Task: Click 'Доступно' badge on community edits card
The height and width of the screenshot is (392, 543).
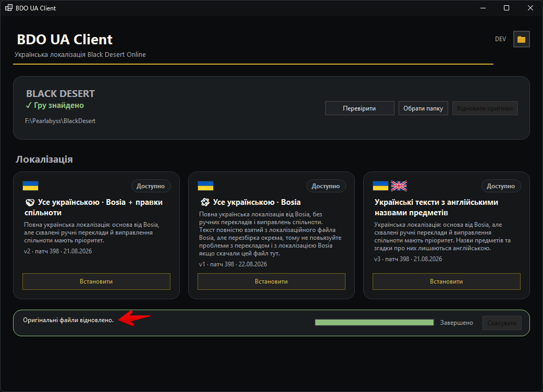Action: pyautogui.click(x=151, y=186)
